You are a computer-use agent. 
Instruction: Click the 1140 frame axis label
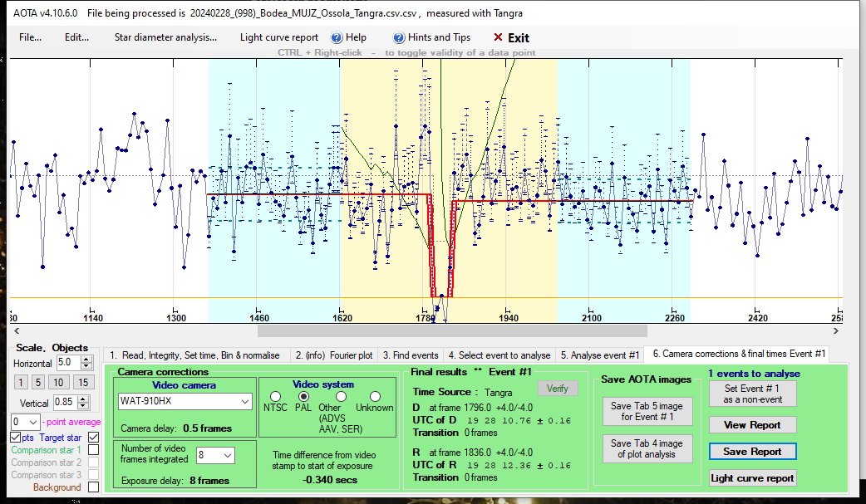tap(93, 318)
